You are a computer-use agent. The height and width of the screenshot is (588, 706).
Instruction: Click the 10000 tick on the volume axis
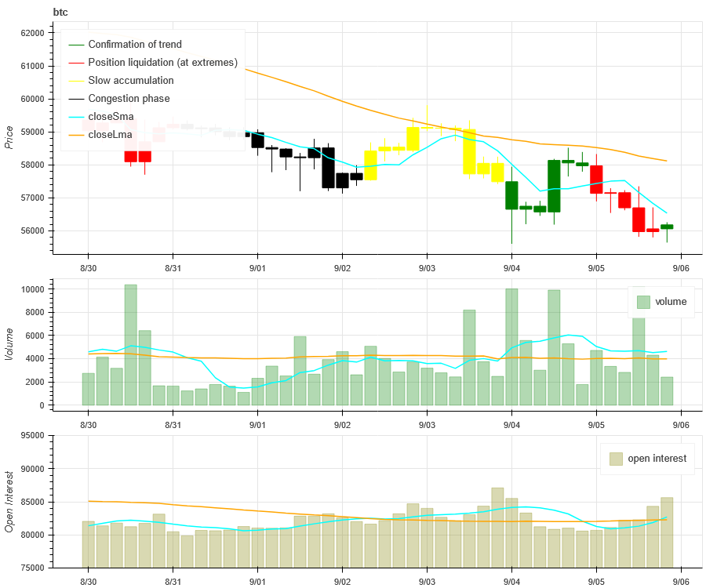click(32, 289)
